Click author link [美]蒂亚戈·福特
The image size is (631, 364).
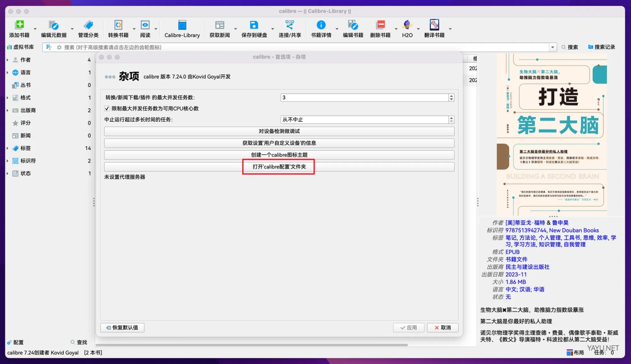pyautogui.click(x=525, y=223)
